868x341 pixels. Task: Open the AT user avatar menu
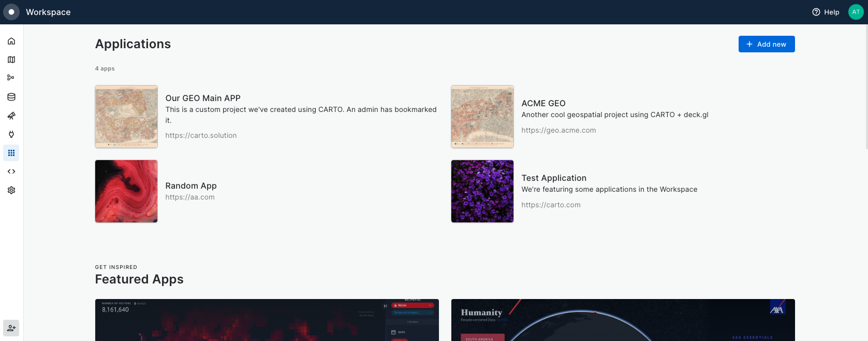[x=856, y=12]
